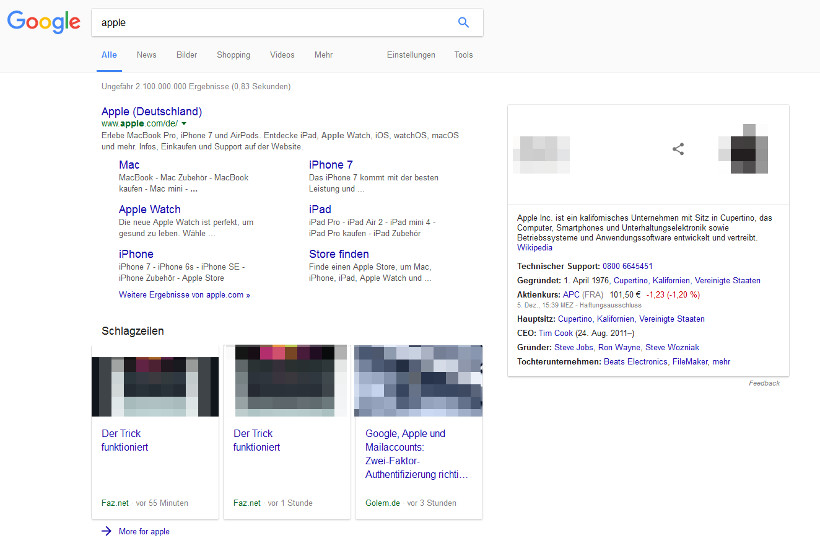Open the Mehr dropdown menu
This screenshot has width=820, height=543.
[x=323, y=55]
